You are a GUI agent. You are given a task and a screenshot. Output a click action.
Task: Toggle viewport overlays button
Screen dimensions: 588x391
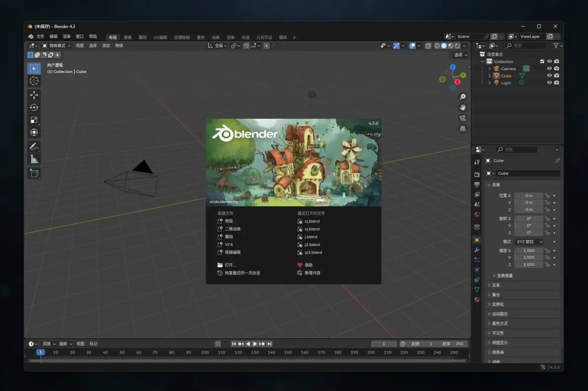coord(412,46)
